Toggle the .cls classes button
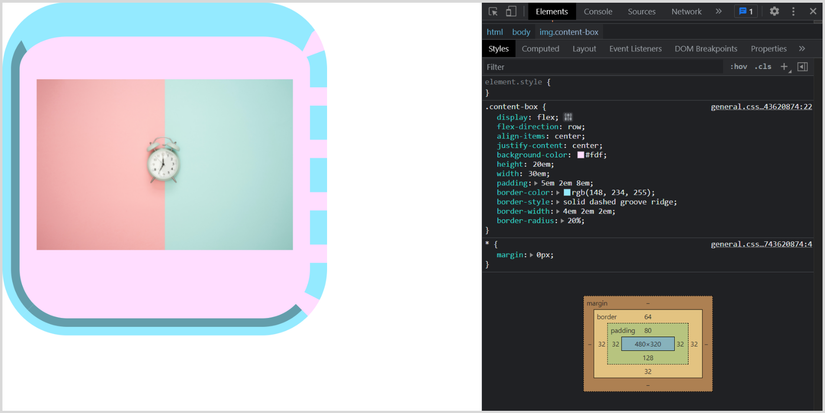The height and width of the screenshot is (413, 825). tap(762, 67)
